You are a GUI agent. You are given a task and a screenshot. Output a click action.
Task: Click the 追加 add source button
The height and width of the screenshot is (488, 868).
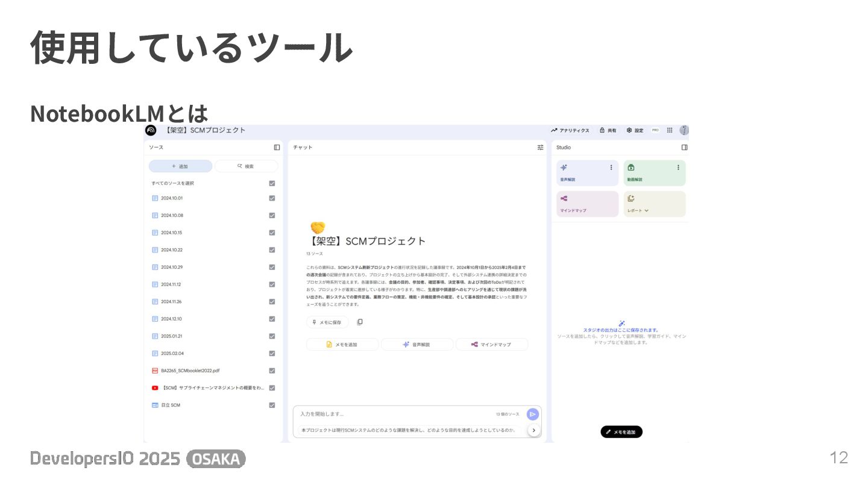[180, 166]
